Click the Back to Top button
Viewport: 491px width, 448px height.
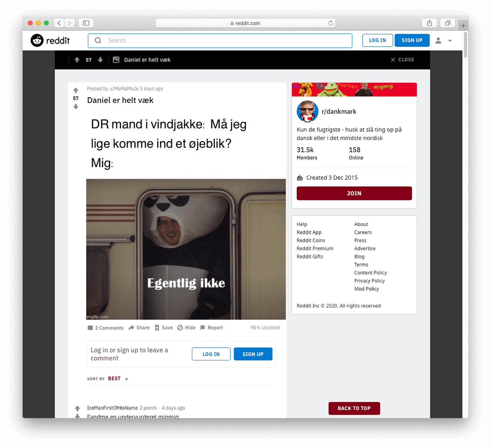(x=354, y=408)
